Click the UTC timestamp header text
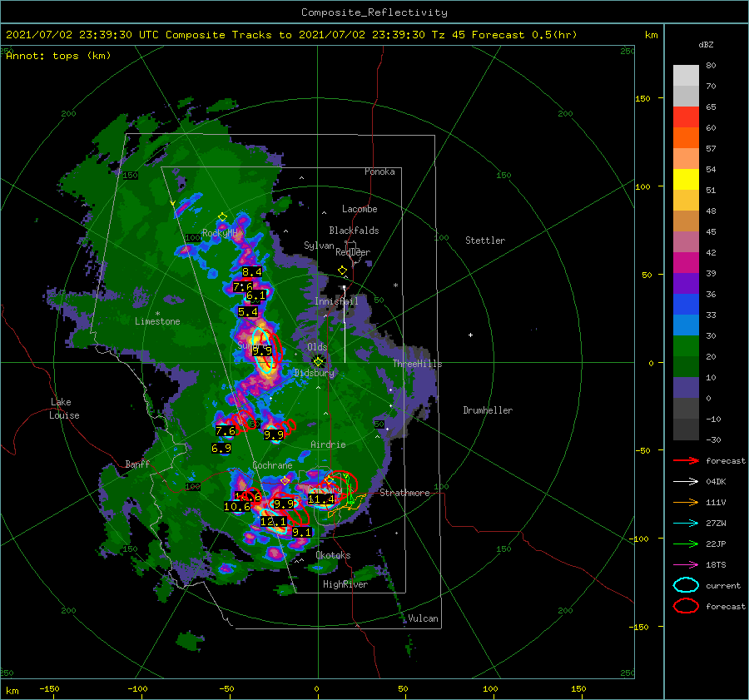749x700 pixels. 291,35
